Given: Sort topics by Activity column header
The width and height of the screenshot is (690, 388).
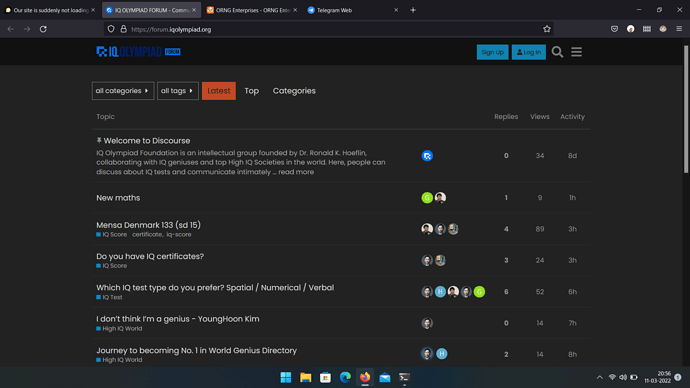Looking at the screenshot, I should tap(572, 117).
